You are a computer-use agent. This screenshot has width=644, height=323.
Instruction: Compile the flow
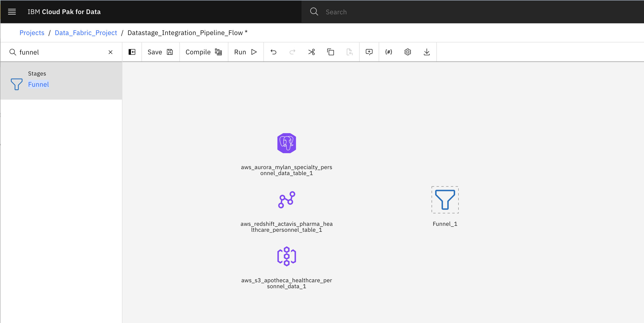(203, 52)
